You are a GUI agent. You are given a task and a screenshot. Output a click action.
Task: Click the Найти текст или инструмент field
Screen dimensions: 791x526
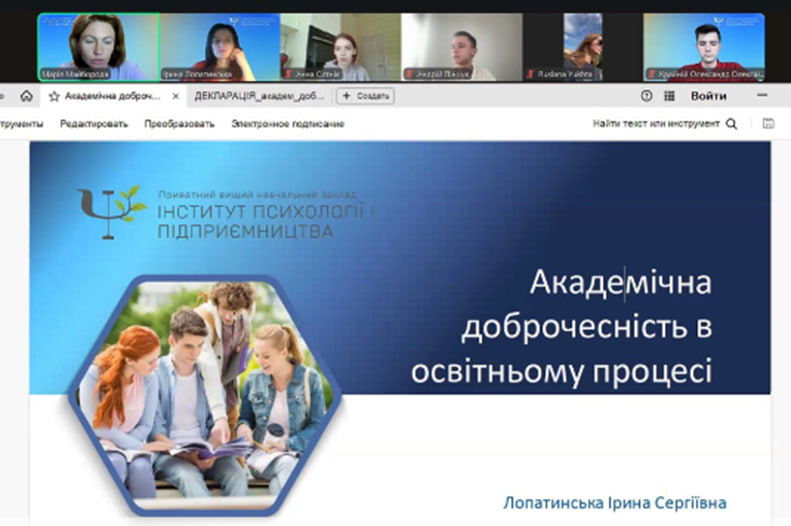pyautogui.click(x=655, y=124)
